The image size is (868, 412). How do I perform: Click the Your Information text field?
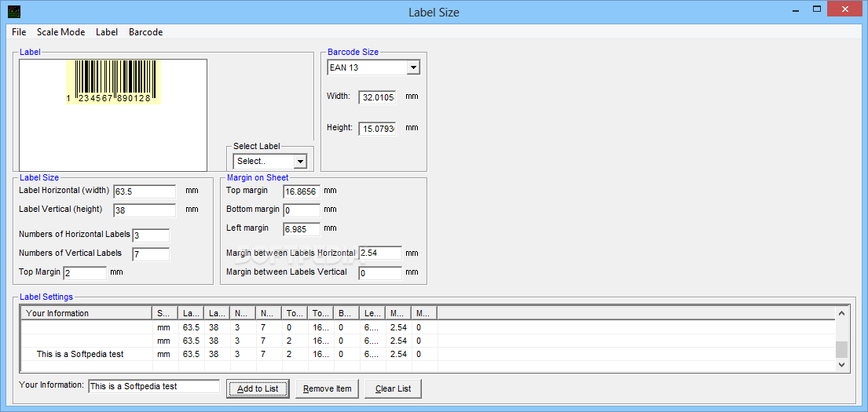tap(154, 386)
